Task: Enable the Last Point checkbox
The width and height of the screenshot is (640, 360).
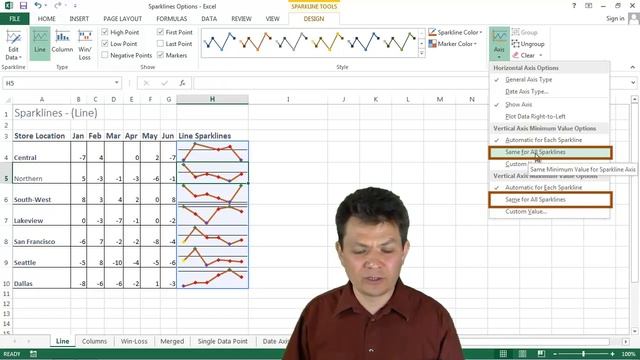Action: pos(160,43)
